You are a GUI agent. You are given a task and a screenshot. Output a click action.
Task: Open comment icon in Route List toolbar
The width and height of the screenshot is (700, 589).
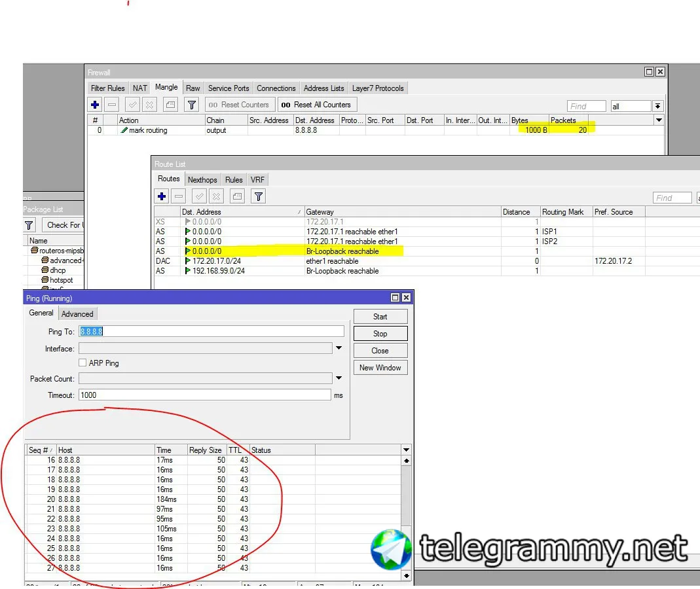click(238, 196)
